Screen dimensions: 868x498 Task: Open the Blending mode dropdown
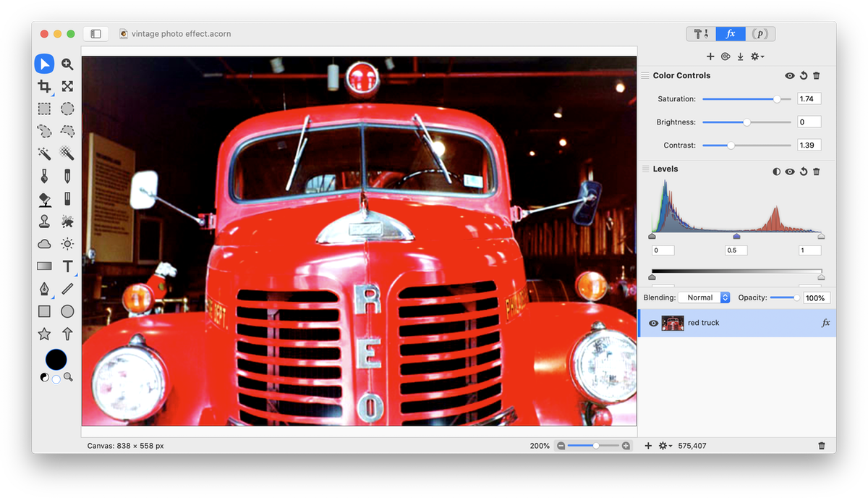pyautogui.click(x=705, y=297)
